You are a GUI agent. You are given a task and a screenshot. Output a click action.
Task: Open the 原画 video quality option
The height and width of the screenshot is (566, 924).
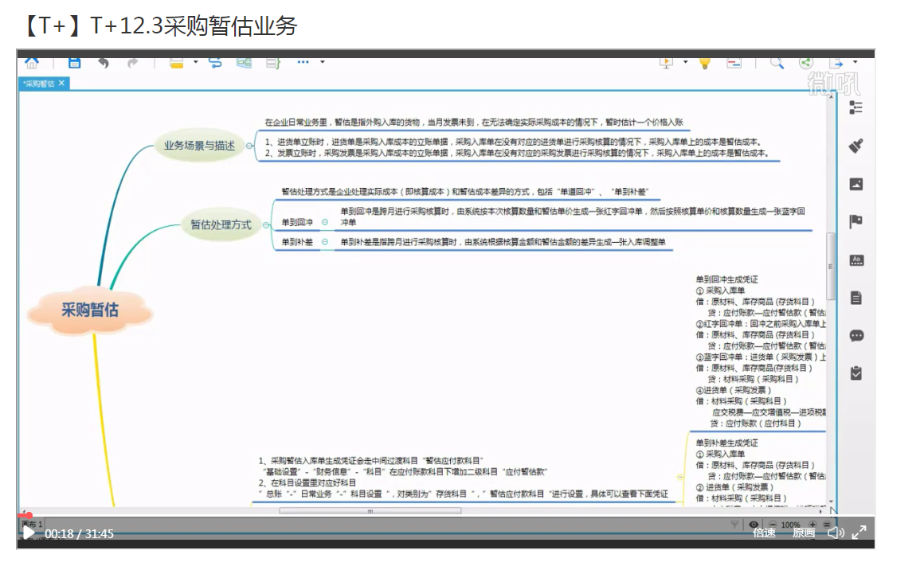[804, 533]
